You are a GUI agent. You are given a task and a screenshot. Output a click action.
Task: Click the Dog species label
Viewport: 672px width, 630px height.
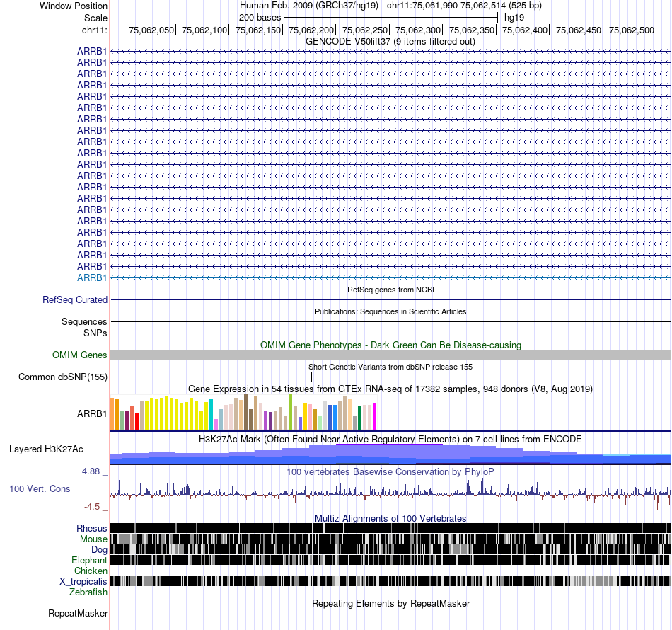(99, 550)
